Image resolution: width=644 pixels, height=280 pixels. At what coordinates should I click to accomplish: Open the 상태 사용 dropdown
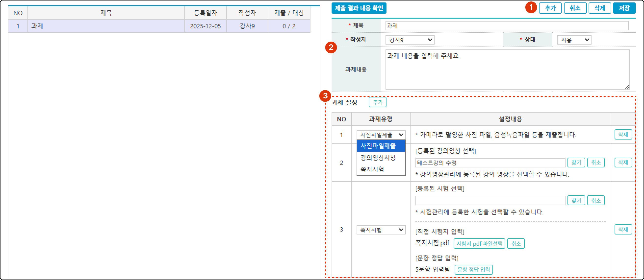point(574,40)
